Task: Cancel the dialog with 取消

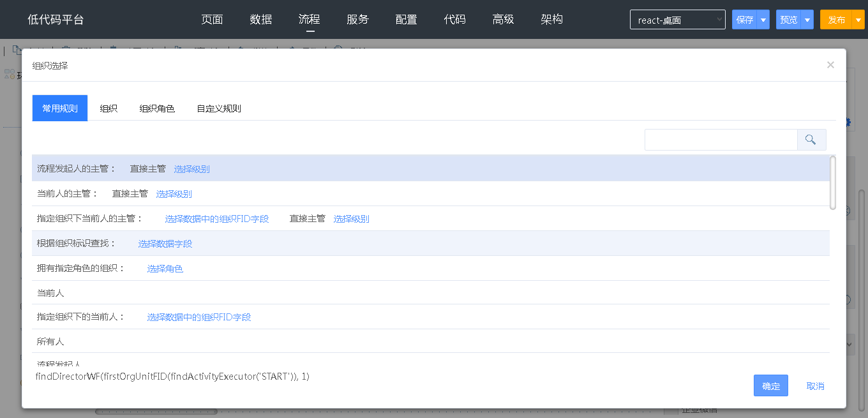Action: coord(816,386)
